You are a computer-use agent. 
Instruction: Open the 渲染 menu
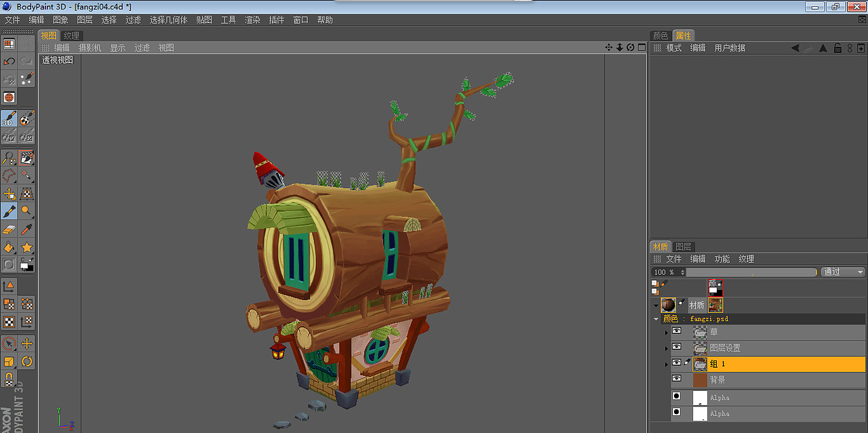pyautogui.click(x=252, y=20)
